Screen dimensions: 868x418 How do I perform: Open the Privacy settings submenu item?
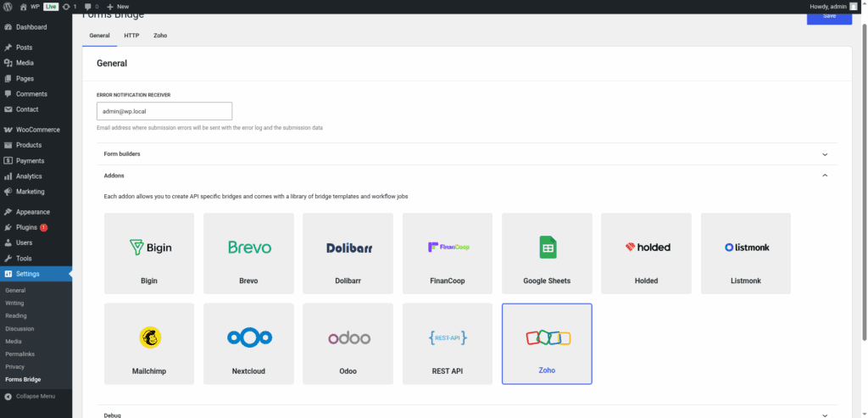(15, 366)
